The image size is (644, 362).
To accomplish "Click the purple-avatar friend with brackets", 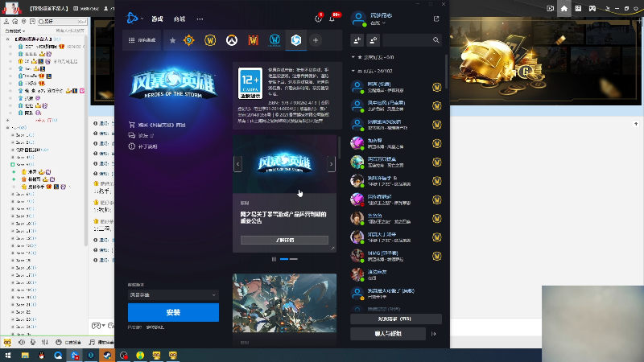I will [x=396, y=200].
